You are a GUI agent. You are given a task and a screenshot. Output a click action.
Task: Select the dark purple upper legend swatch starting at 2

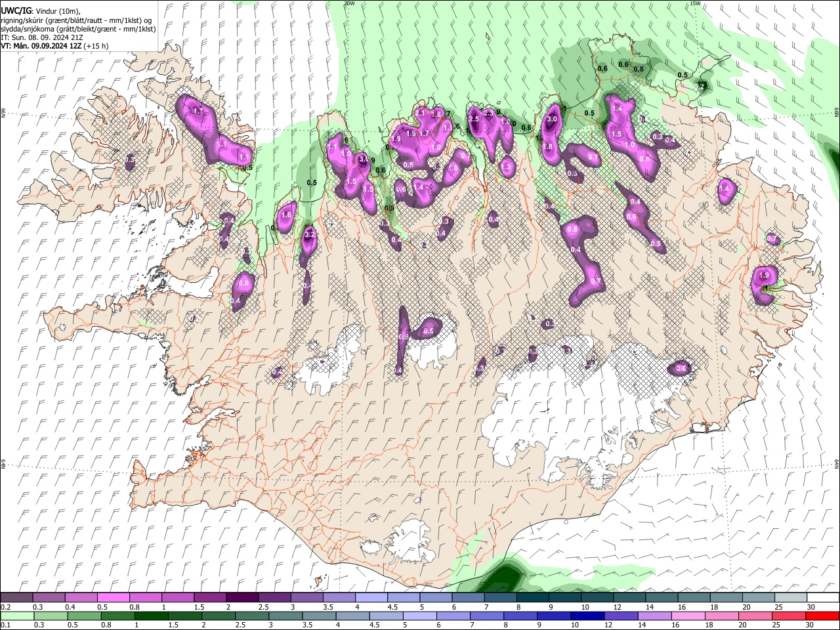tap(242, 598)
